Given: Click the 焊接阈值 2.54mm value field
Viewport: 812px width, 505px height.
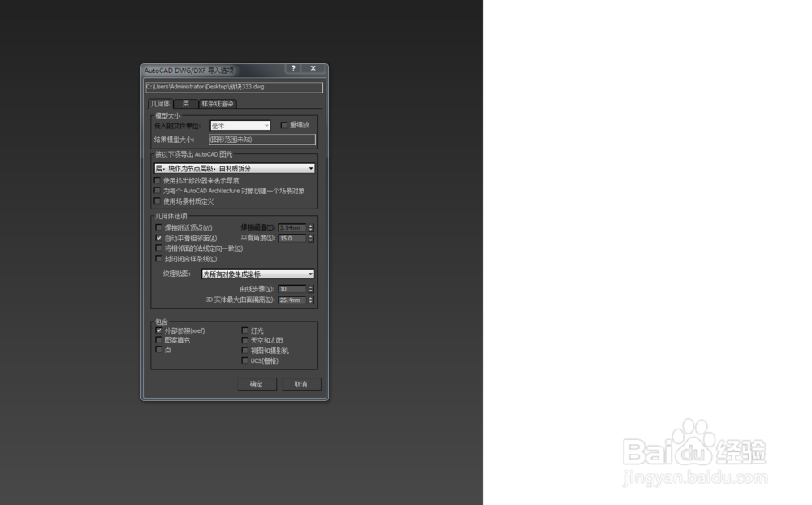Looking at the screenshot, I should (x=292, y=227).
